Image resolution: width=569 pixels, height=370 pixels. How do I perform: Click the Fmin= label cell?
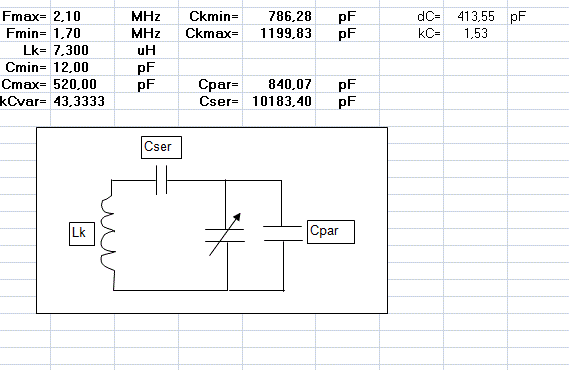click(25, 33)
